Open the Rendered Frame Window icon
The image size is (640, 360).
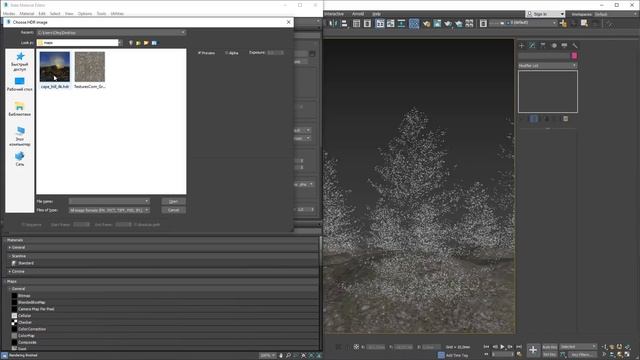click(x=437, y=24)
